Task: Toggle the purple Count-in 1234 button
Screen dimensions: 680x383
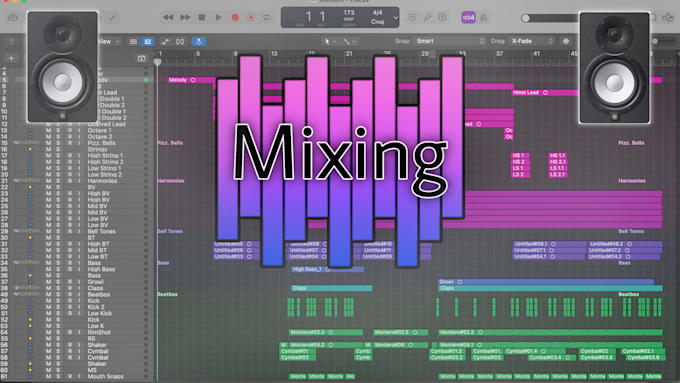Action: pyautogui.click(x=468, y=17)
